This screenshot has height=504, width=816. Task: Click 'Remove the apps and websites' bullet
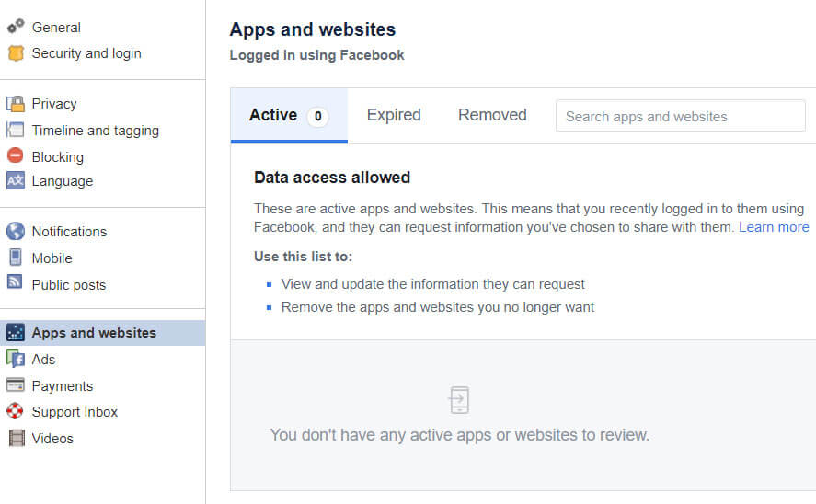tap(438, 307)
